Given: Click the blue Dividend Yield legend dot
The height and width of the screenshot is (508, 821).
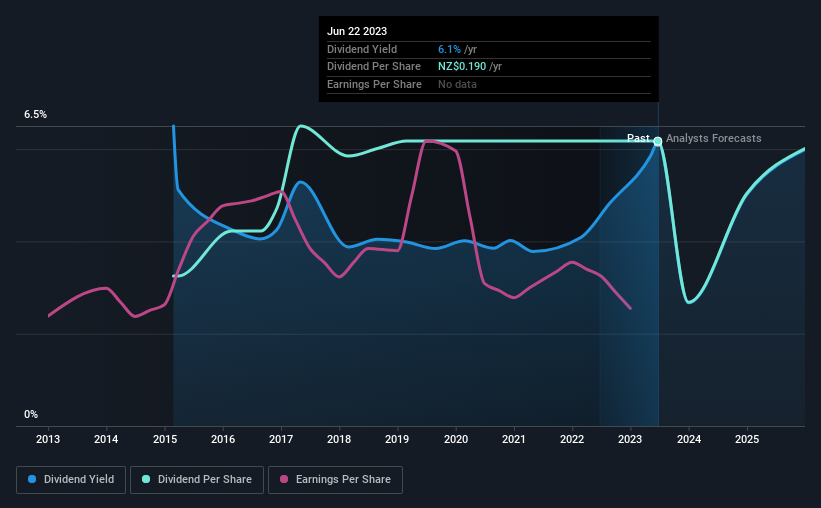Looking at the screenshot, I should (x=32, y=479).
